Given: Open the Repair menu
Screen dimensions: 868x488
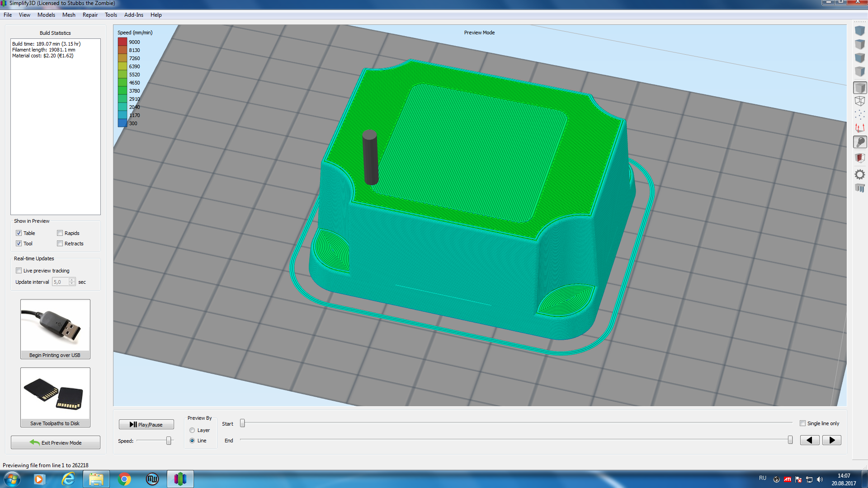Looking at the screenshot, I should click(90, 15).
